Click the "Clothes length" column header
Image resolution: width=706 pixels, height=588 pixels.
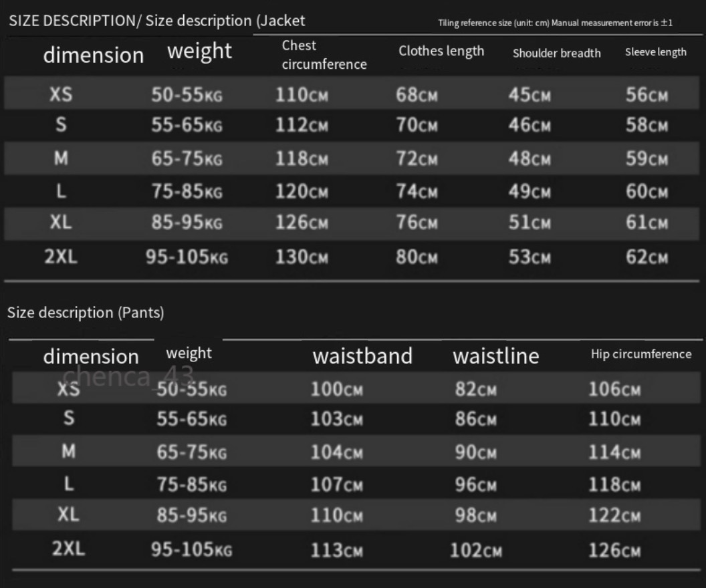[441, 51]
